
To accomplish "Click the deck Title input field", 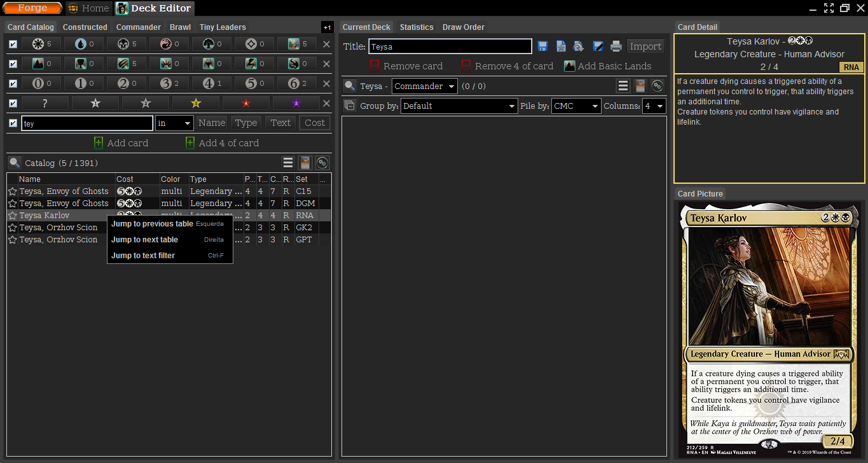I will click(450, 46).
